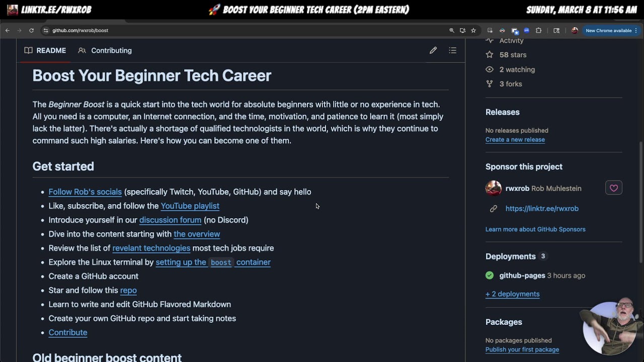Open the 58 stars link

(513, 55)
